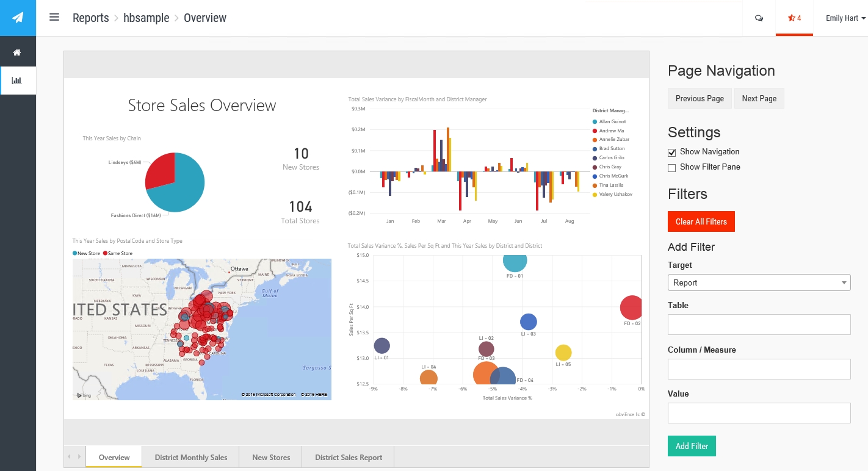Click the Allan Guinot legend marker
Image resolution: width=868 pixels, height=471 pixels.
tap(595, 121)
